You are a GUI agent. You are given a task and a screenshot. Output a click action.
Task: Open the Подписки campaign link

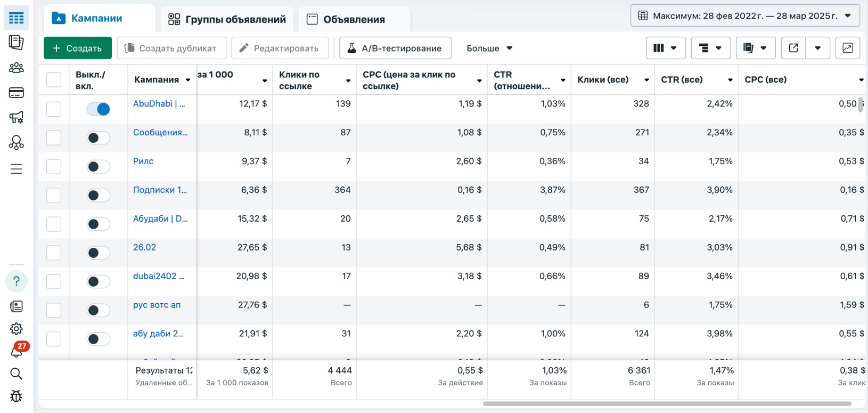(x=160, y=190)
